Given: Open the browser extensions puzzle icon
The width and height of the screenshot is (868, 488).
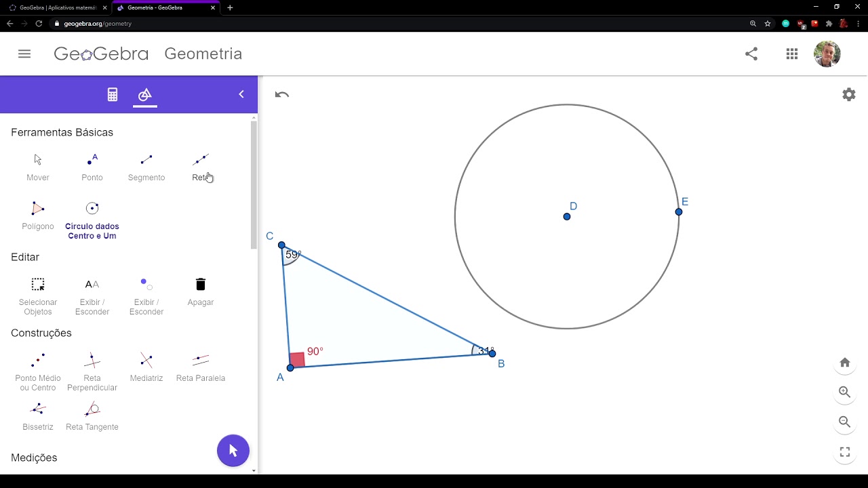Looking at the screenshot, I should [829, 23].
